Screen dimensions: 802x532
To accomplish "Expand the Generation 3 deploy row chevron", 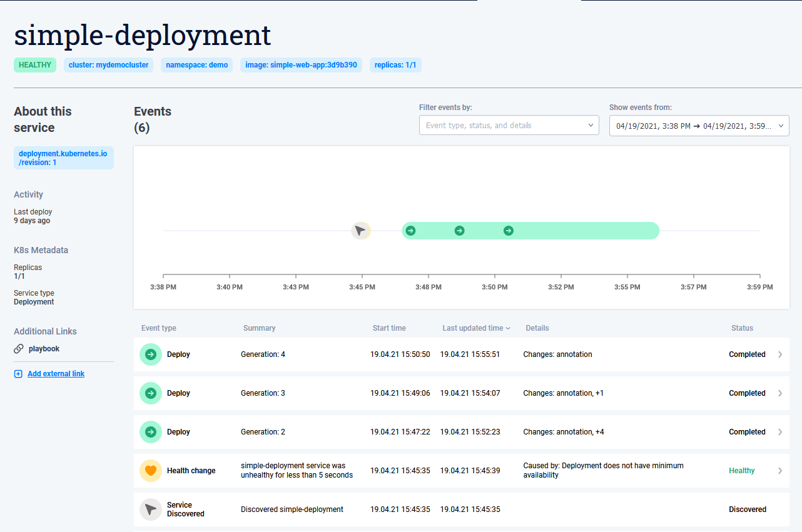I will (780, 393).
